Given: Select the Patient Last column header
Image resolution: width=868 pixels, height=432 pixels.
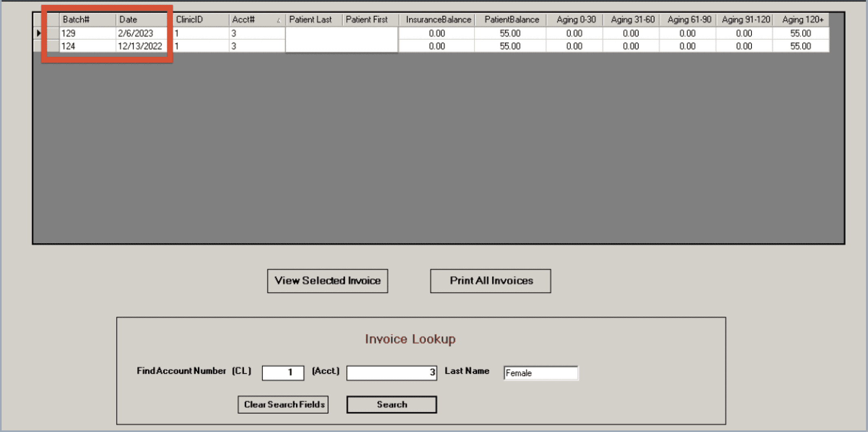Looking at the screenshot, I should click(313, 19).
